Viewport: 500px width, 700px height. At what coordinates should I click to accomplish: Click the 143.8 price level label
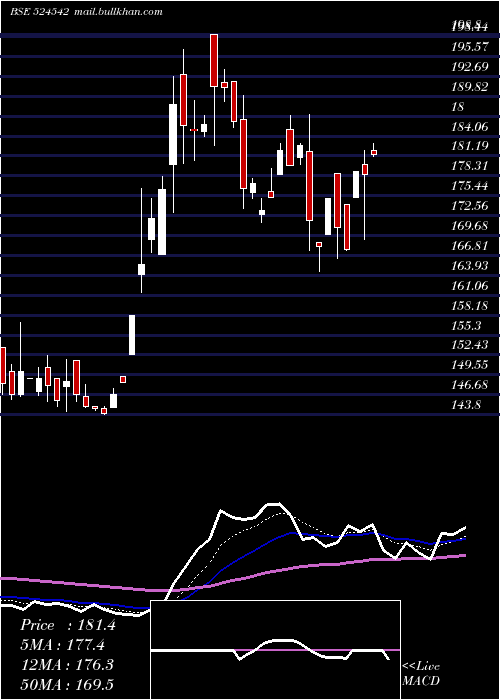(467, 404)
